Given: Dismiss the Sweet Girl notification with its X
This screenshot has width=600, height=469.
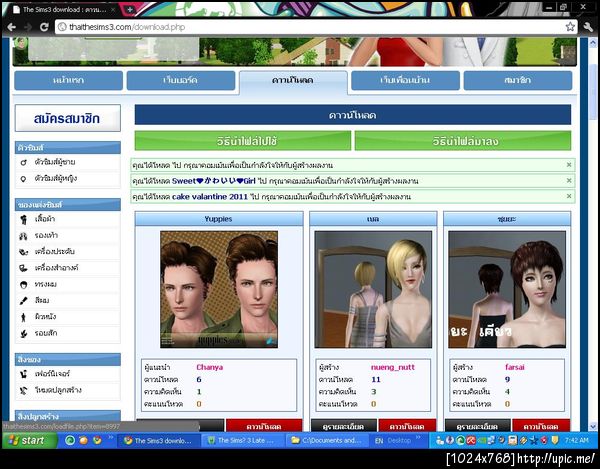Looking at the screenshot, I should coord(569,180).
